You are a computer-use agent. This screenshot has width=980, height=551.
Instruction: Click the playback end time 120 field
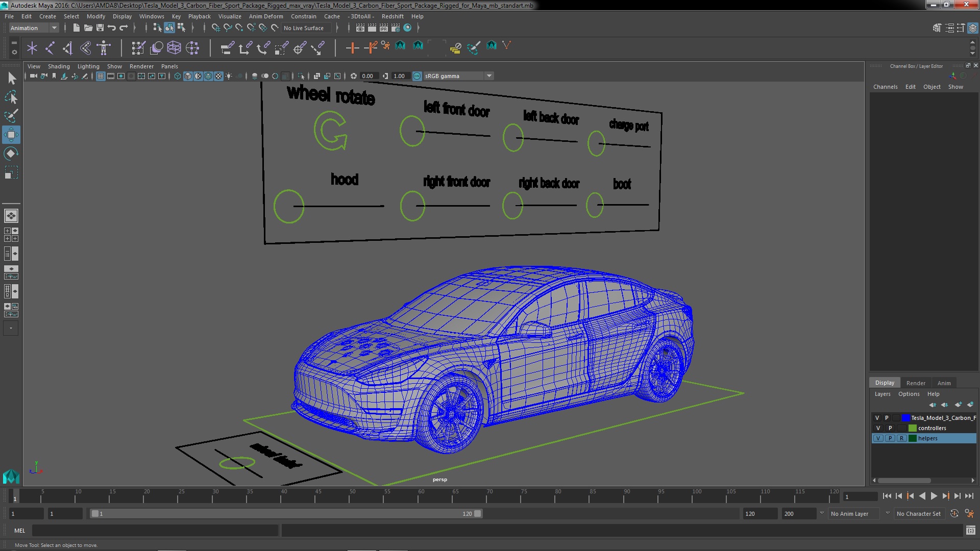point(759,514)
